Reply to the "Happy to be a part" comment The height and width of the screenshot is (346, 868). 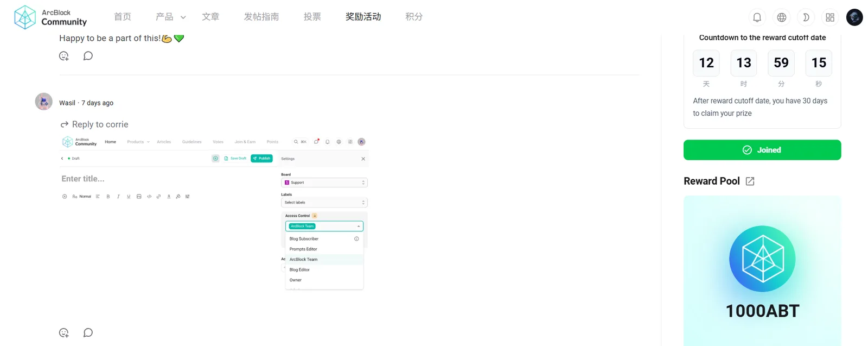[x=88, y=56]
